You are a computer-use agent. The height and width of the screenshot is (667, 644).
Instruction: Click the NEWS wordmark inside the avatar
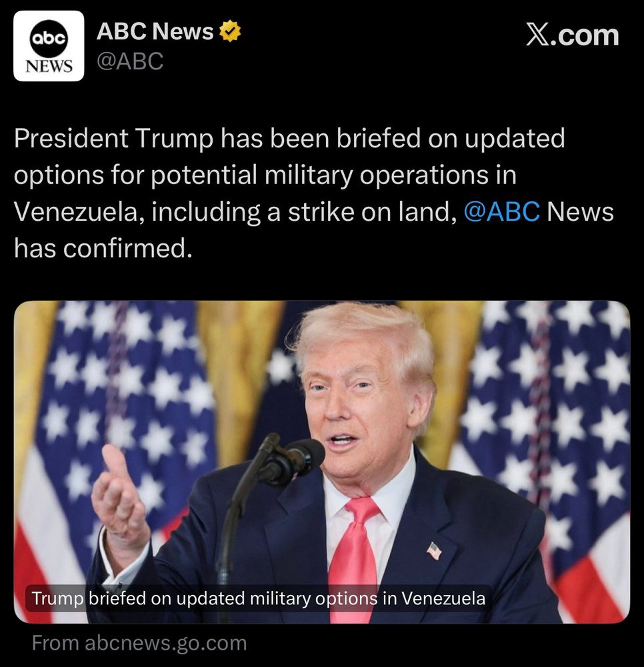point(49,66)
